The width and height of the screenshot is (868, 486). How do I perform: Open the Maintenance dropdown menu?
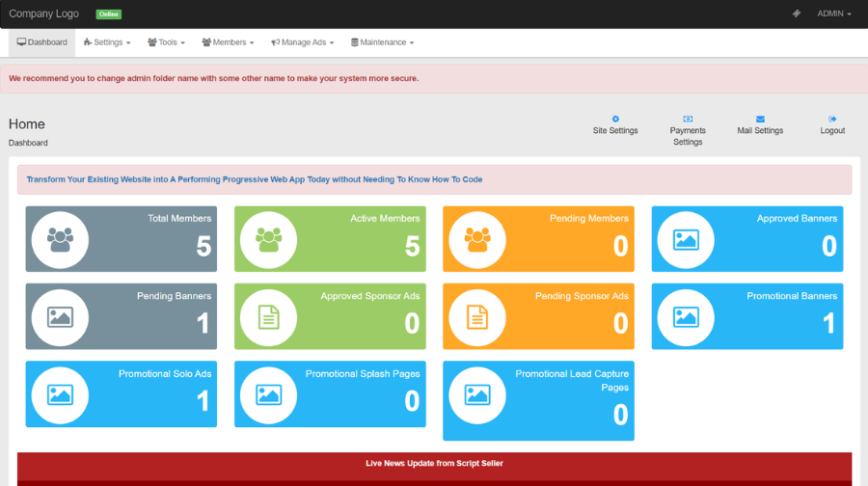383,42
